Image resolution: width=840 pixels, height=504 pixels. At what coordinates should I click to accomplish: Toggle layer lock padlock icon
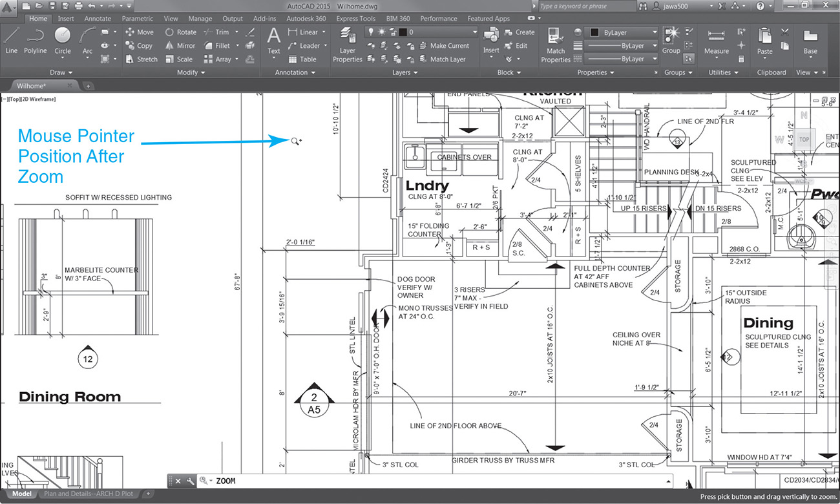point(392,32)
